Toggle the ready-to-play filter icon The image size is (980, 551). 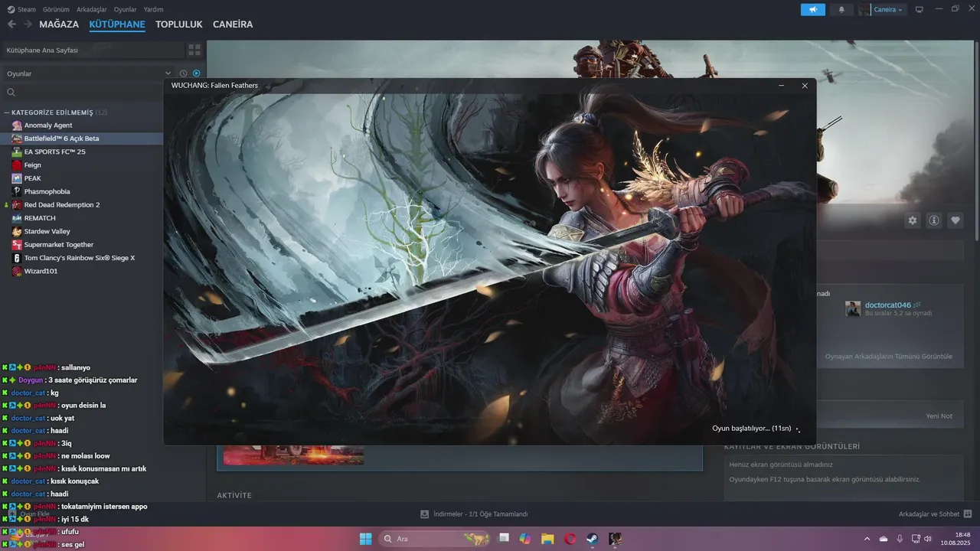pyautogui.click(x=196, y=73)
